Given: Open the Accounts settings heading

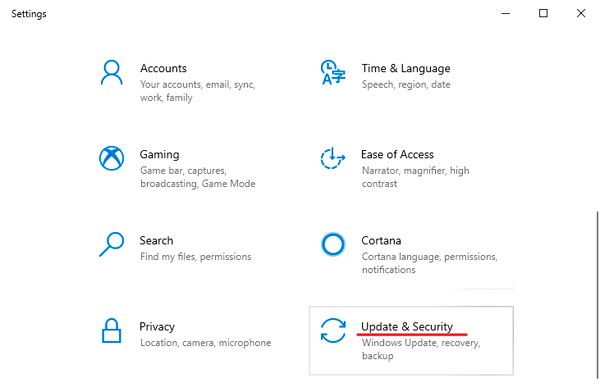Looking at the screenshot, I should coord(163,68).
